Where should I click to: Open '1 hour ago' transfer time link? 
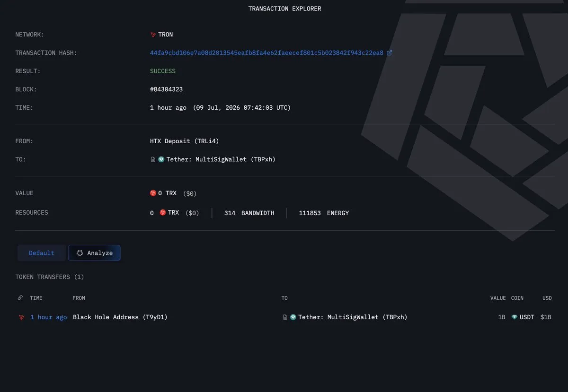[x=49, y=317]
